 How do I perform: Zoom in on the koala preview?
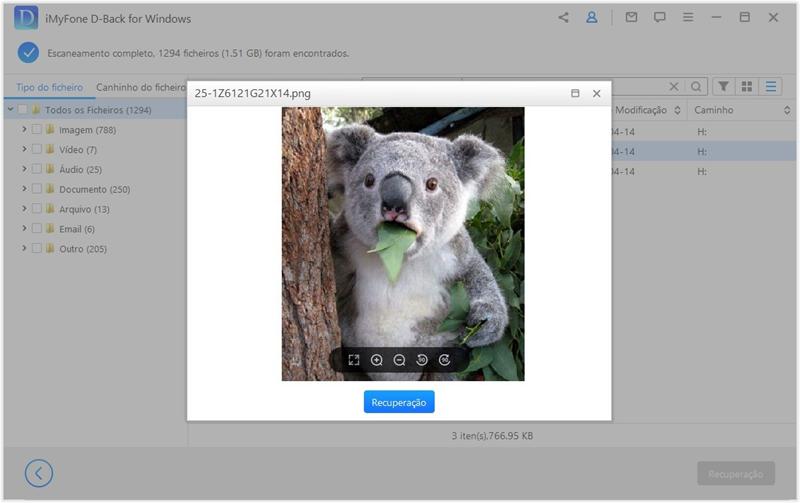(x=377, y=360)
